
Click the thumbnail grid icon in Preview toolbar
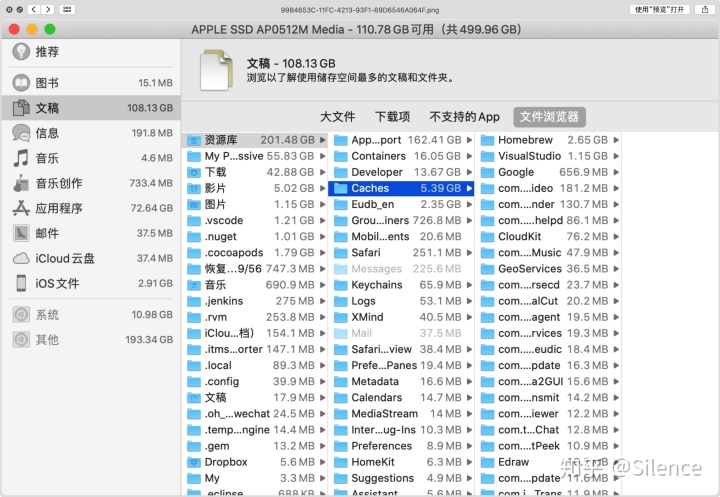pyautogui.click(x=67, y=9)
